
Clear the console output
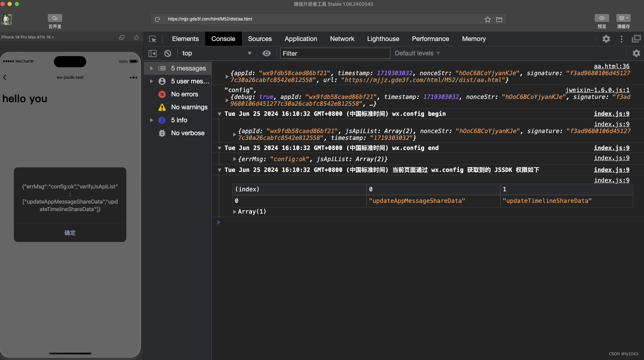(167, 53)
